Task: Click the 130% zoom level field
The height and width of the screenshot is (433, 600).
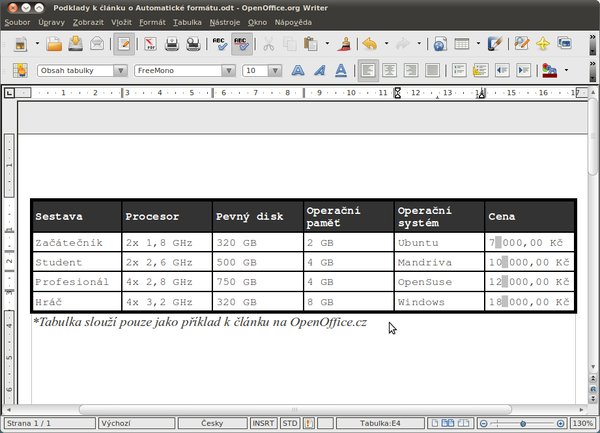Action: [x=582, y=423]
